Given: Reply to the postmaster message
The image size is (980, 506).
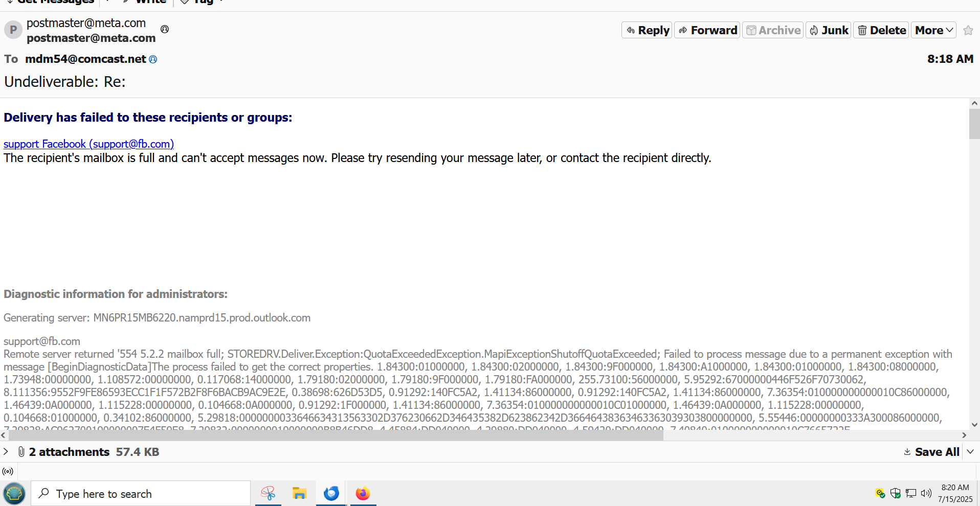Looking at the screenshot, I should (647, 30).
